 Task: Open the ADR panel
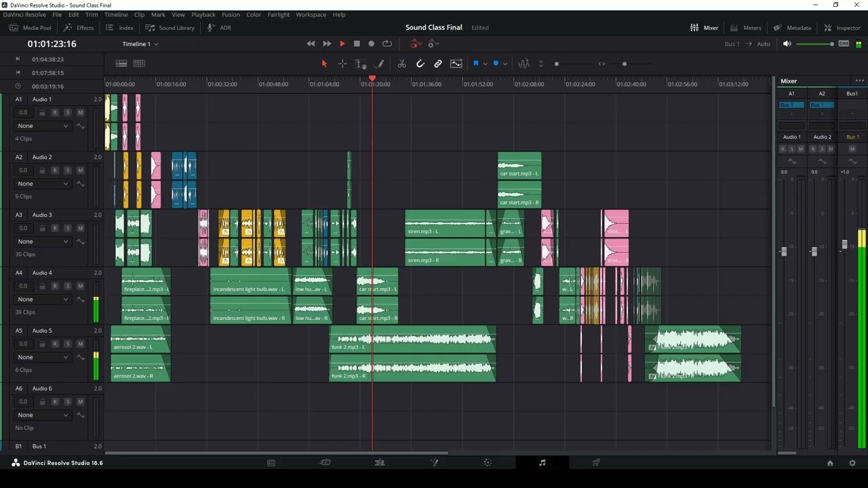click(x=219, y=28)
